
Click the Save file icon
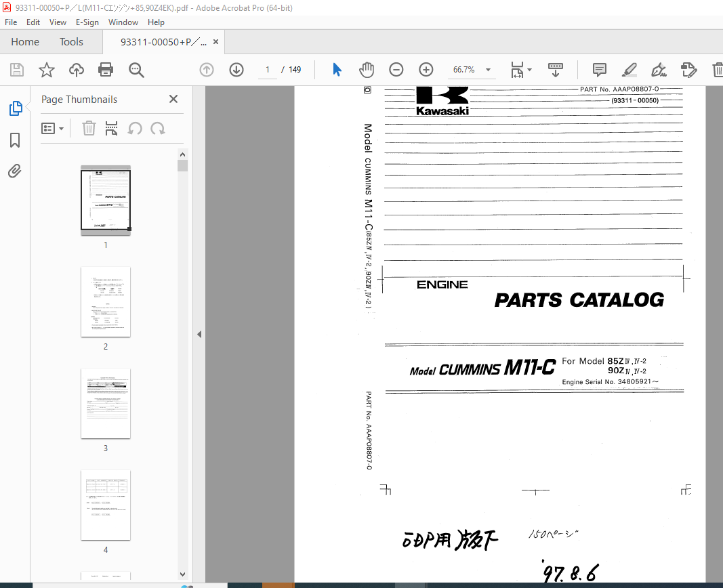[17, 70]
